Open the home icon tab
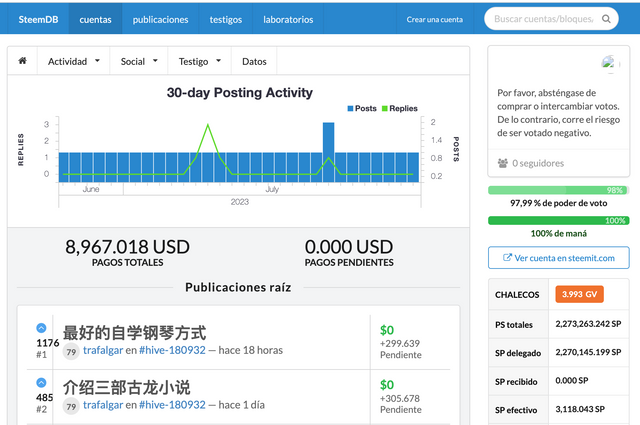The height and width of the screenshot is (425, 640). 22,61
